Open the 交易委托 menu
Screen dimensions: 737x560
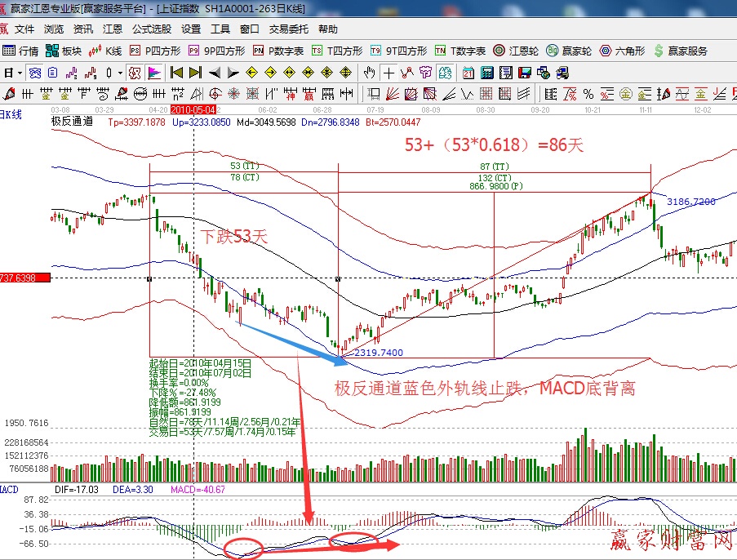tap(289, 29)
